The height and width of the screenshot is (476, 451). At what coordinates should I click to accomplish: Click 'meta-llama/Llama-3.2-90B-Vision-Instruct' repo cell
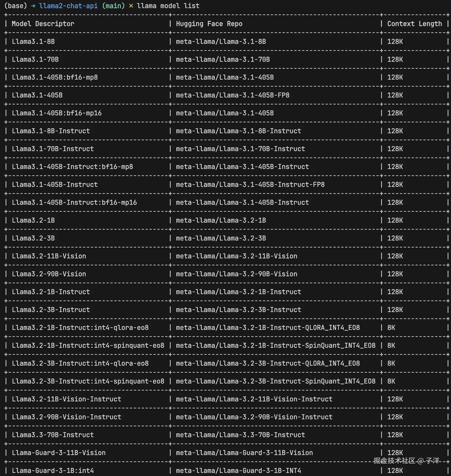click(254, 417)
